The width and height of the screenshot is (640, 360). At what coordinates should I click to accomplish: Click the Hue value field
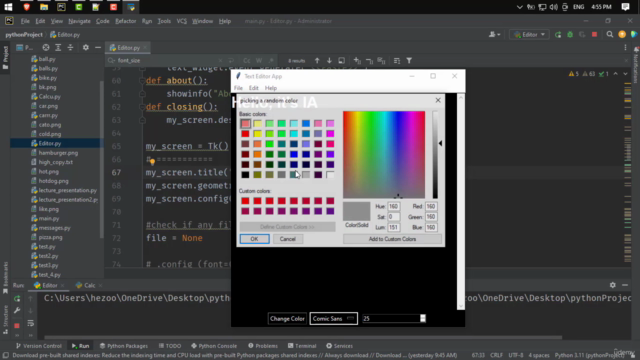click(393, 206)
